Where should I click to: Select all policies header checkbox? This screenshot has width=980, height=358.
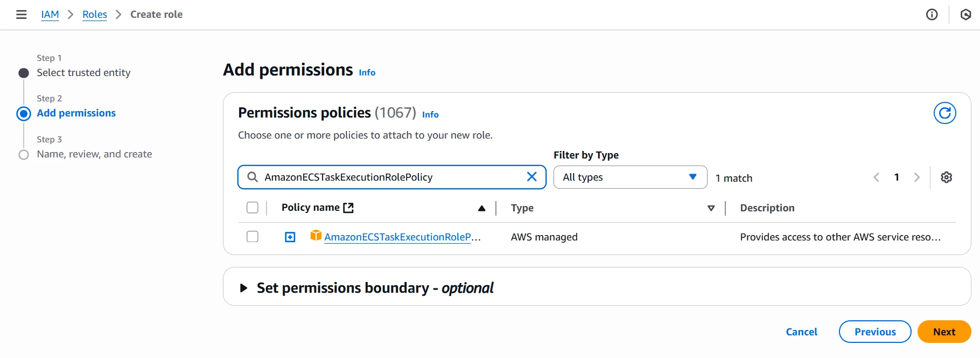(252, 208)
